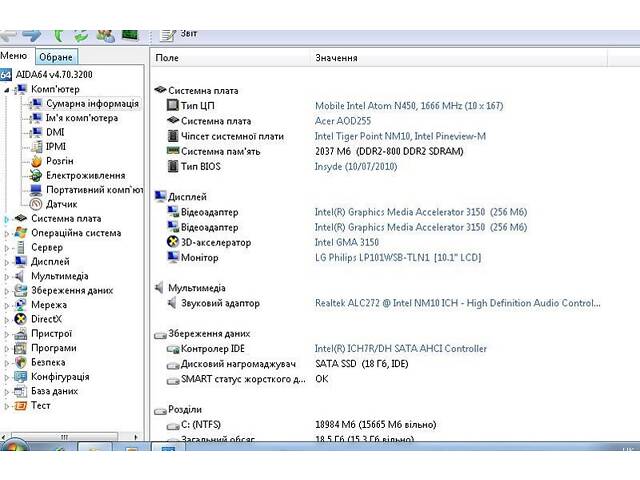The image size is (640, 480).
Task: Click the Конфігурація icon in tree
Action: [x=20, y=377]
